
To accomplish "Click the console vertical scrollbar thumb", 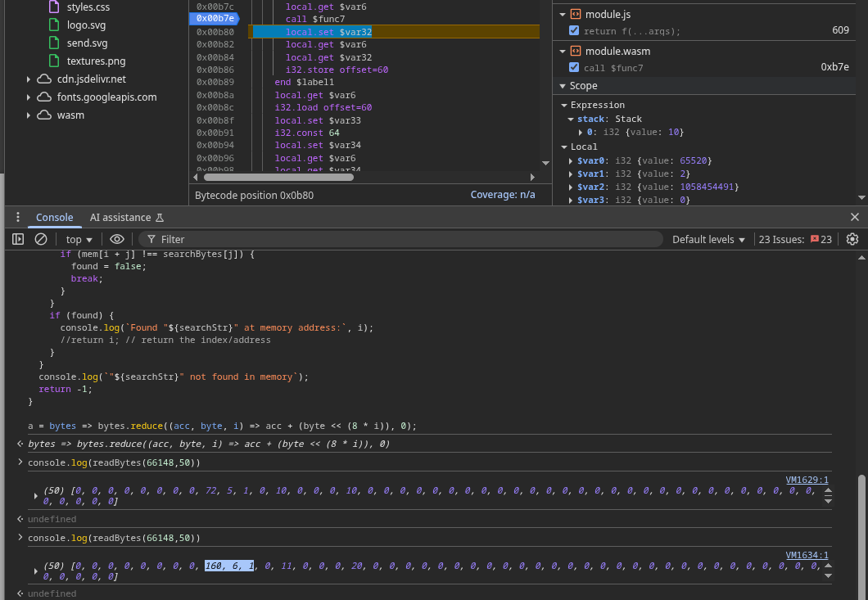I will (861, 536).
